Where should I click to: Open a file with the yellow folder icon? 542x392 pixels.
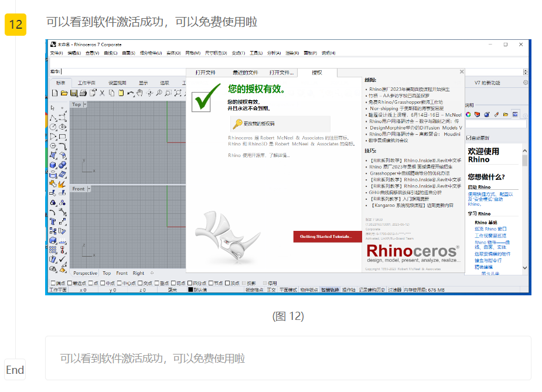64,93
